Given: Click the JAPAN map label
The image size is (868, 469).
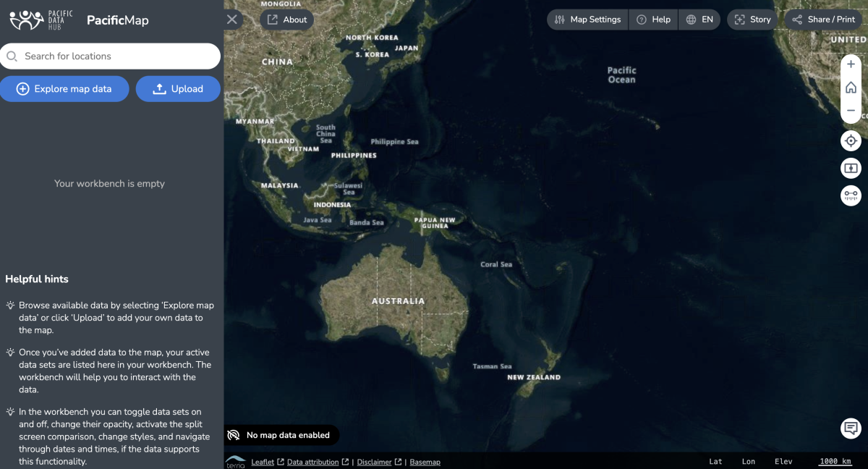Looking at the screenshot, I should point(407,48).
